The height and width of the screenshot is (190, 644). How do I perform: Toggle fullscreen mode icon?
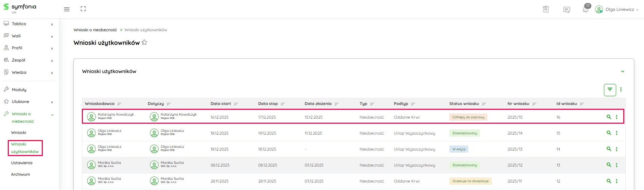click(x=83, y=9)
